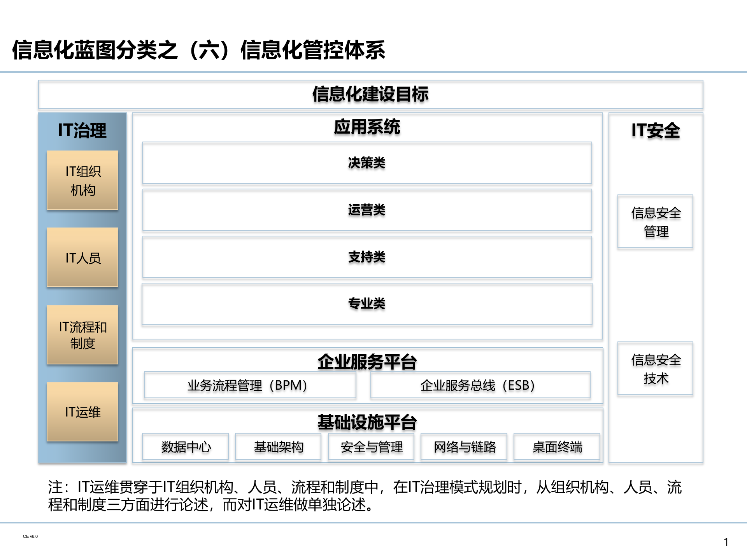Click the 数据中心 box
This screenshot has height=560, width=747.
[186, 447]
